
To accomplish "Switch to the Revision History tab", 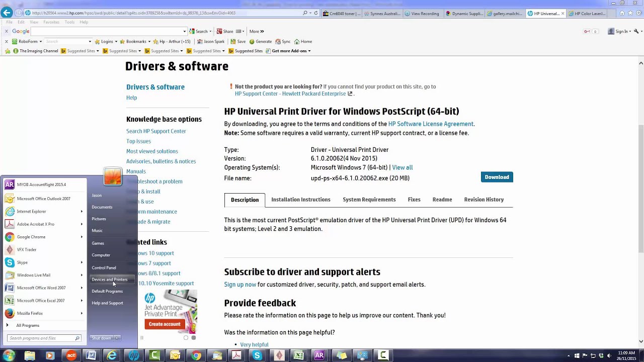I will pyautogui.click(x=484, y=200).
